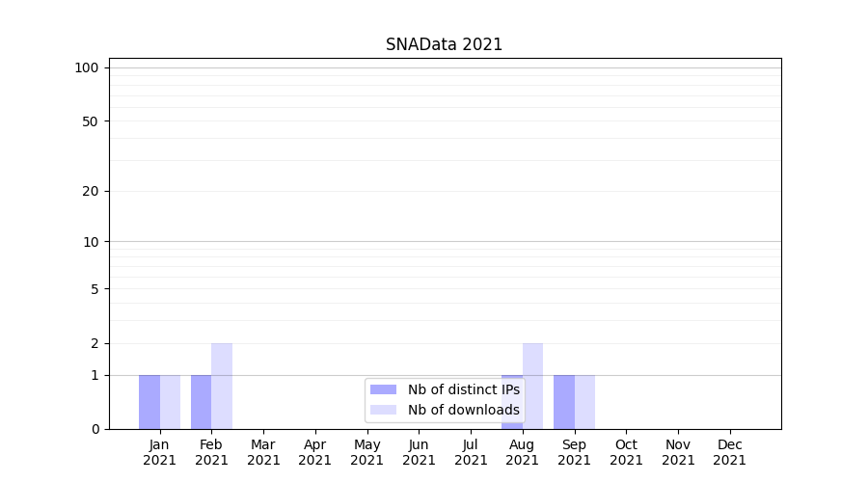Image resolution: width=868 pixels, height=482 pixels.
Task: Click the 0 y-axis tick label
Action: click(x=95, y=429)
